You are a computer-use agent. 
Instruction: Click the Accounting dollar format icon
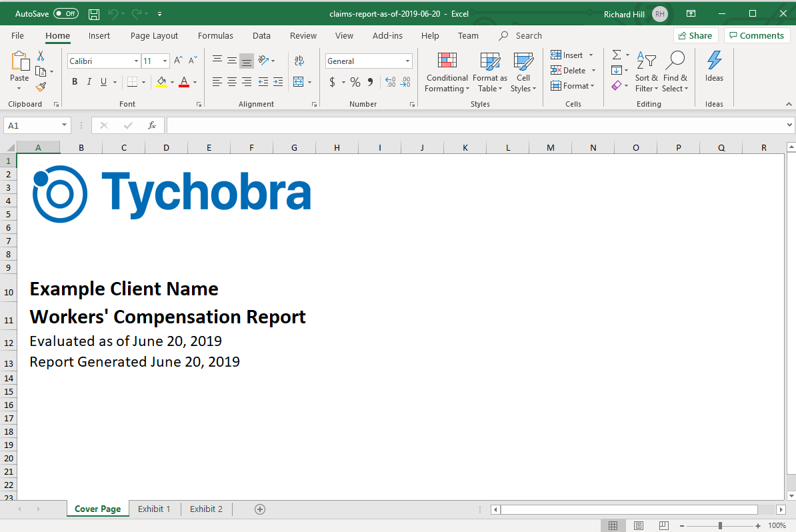click(x=332, y=82)
